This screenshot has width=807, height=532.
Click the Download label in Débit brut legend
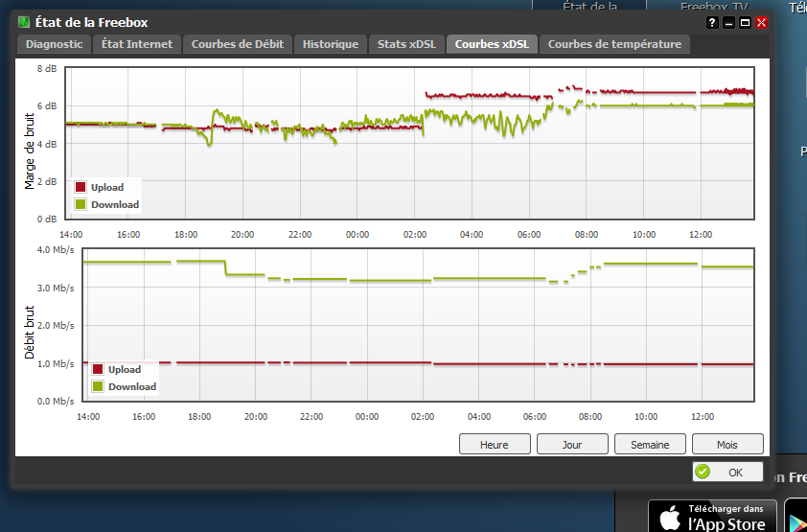pos(132,386)
